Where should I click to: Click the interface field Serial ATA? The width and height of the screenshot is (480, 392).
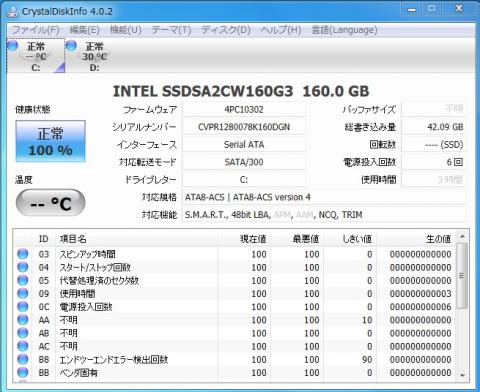click(244, 145)
